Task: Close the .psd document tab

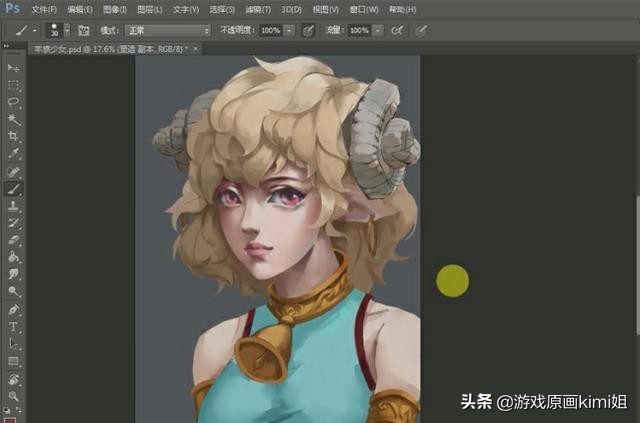Action: click(196, 49)
